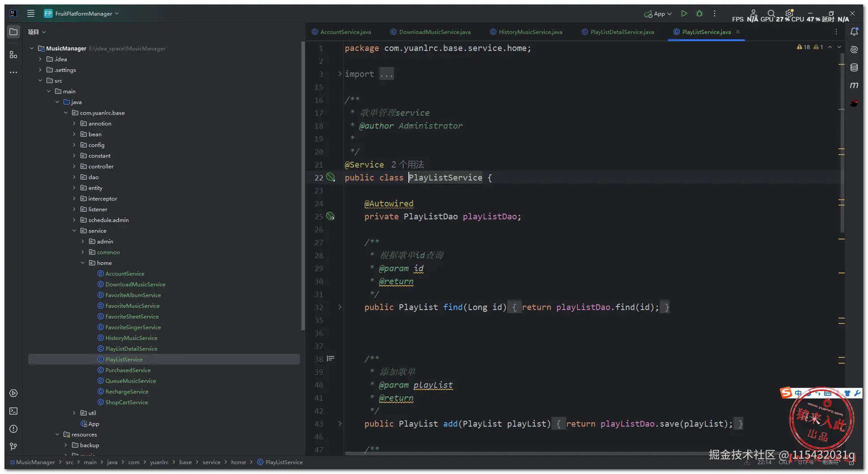Click the project panel vertical scrollbar

coord(303,185)
